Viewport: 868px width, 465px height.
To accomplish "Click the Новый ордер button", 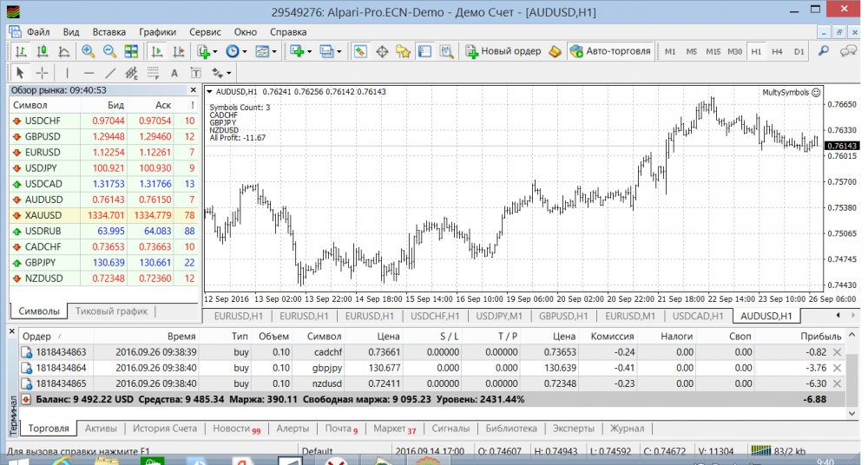I will (503, 51).
